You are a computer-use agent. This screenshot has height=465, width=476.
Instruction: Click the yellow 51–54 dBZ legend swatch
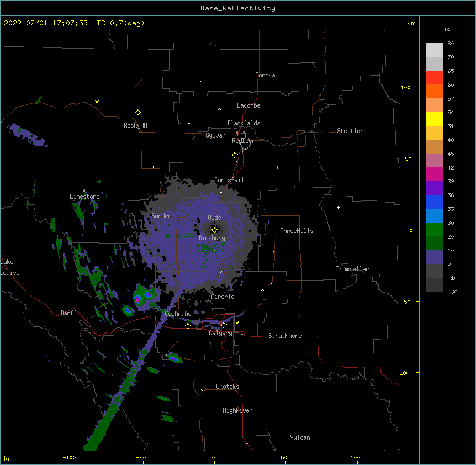(x=434, y=119)
